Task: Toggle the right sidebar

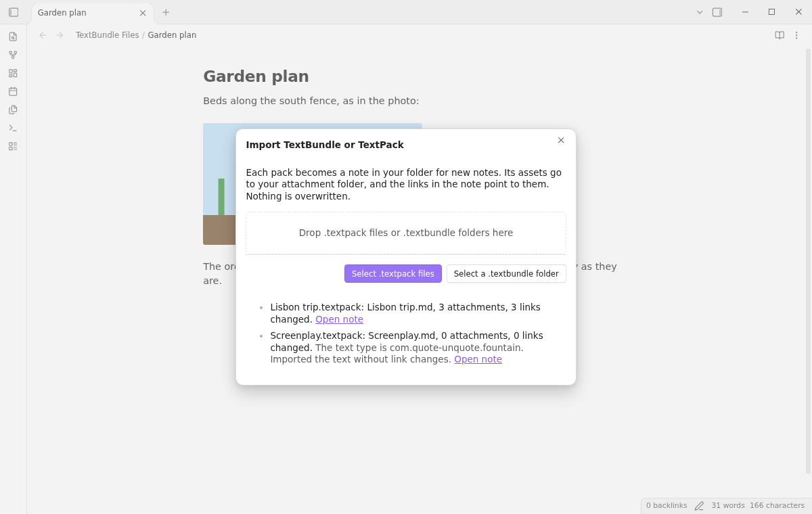Action: (717, 12)
